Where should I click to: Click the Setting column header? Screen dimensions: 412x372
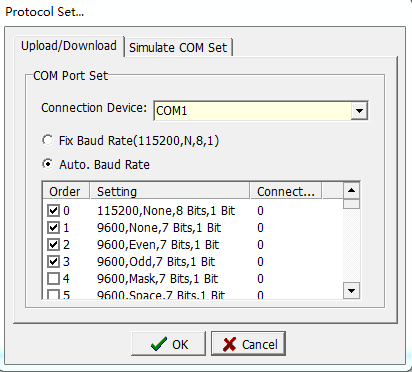(170, 191)
